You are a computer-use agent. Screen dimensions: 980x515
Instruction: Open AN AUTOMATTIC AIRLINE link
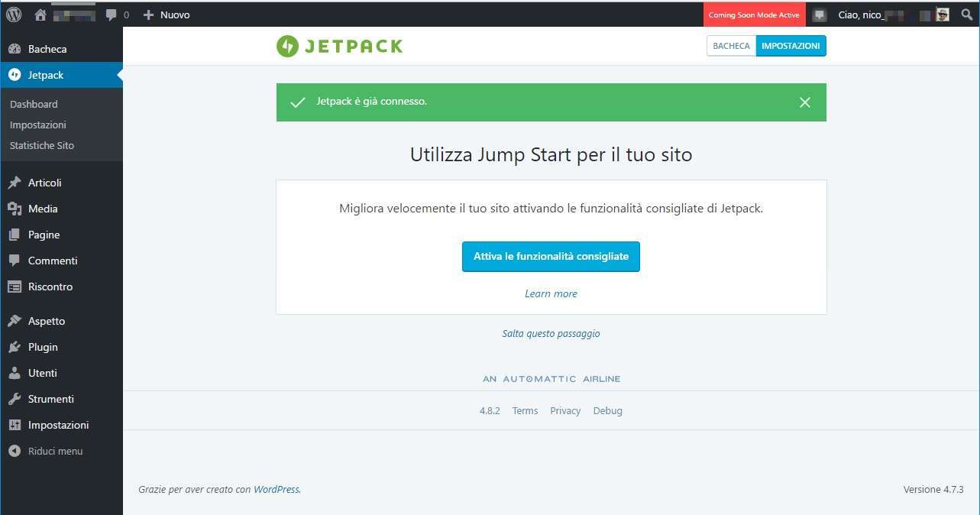click(551, 379)
